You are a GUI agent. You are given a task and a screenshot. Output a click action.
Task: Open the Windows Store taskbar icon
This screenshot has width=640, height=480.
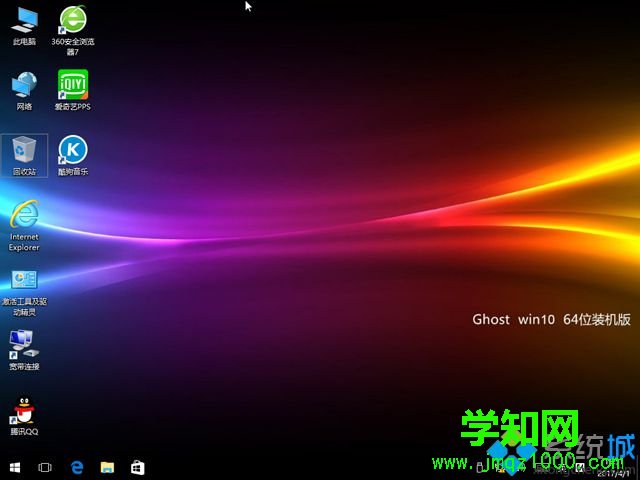click(x=138, y=467)
